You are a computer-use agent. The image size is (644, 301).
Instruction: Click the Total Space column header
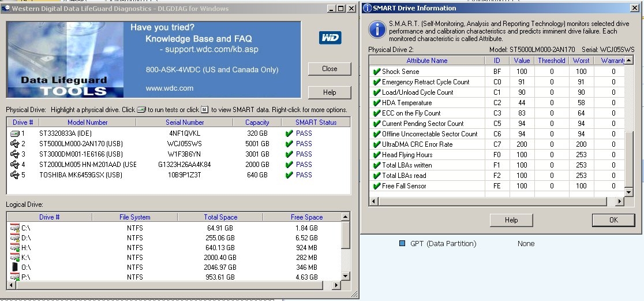coord(220,217)
